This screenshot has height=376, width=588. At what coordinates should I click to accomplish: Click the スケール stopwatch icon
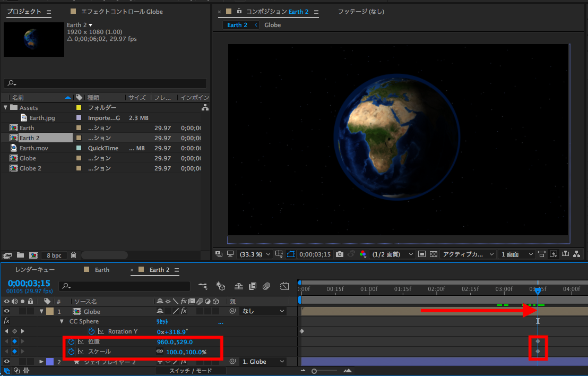[72, 352]
